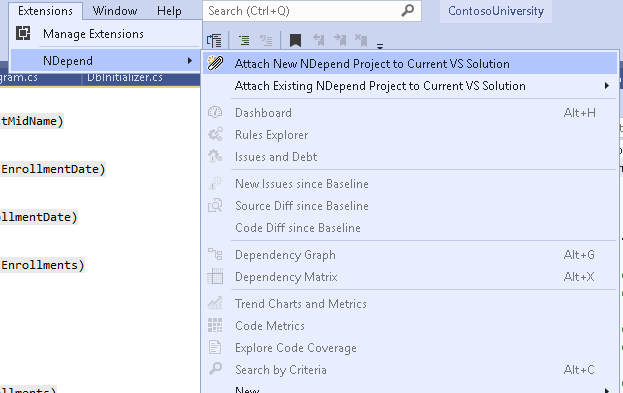Open Code Metrics
This screenshot has height=393, width=623.
tap(410, 326)
